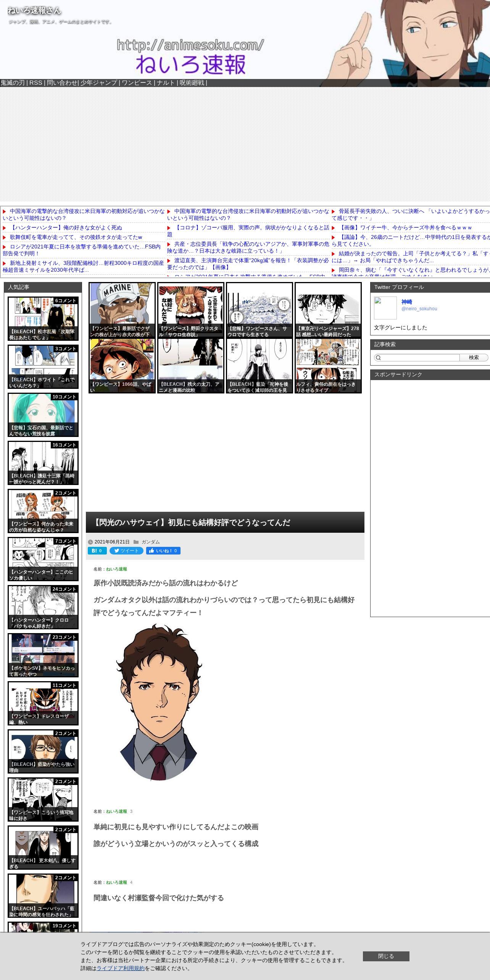This screenshot has height=980, width=490.
Task: Open 【悲報】ワンピースさん、サウロですら生きてる thumbnail
Action: point(260,310)
